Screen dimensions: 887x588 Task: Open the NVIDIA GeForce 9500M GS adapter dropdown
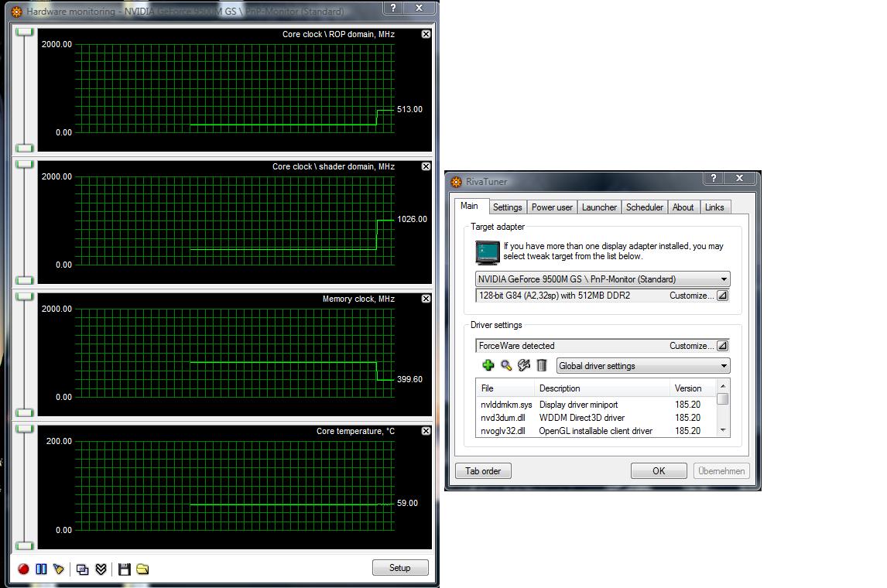(x=602, y=279)
